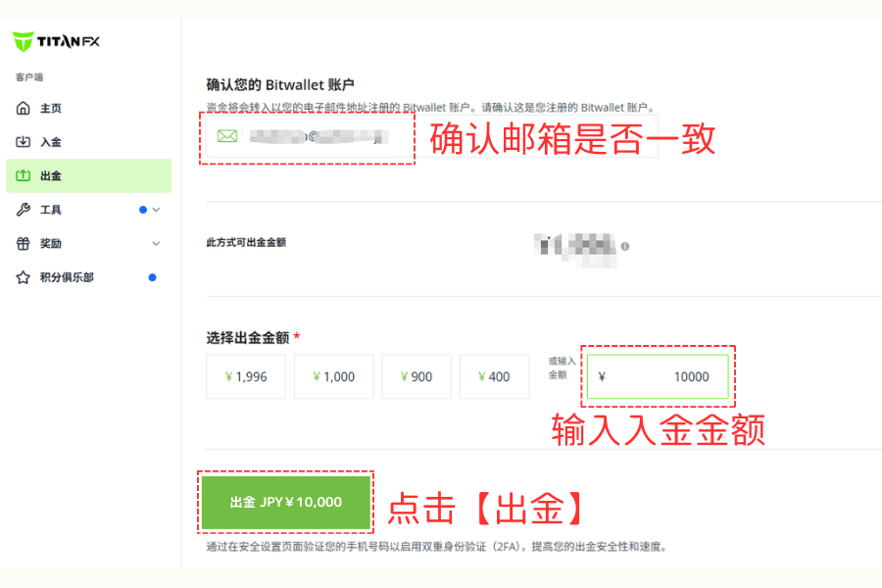Select the 出金 sidebar entry

click(x=49, y=175)
